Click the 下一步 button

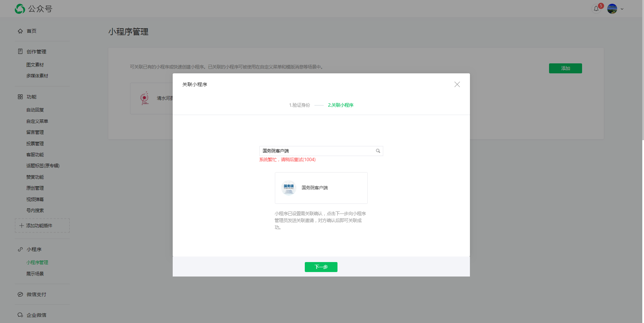pos(321,267)
